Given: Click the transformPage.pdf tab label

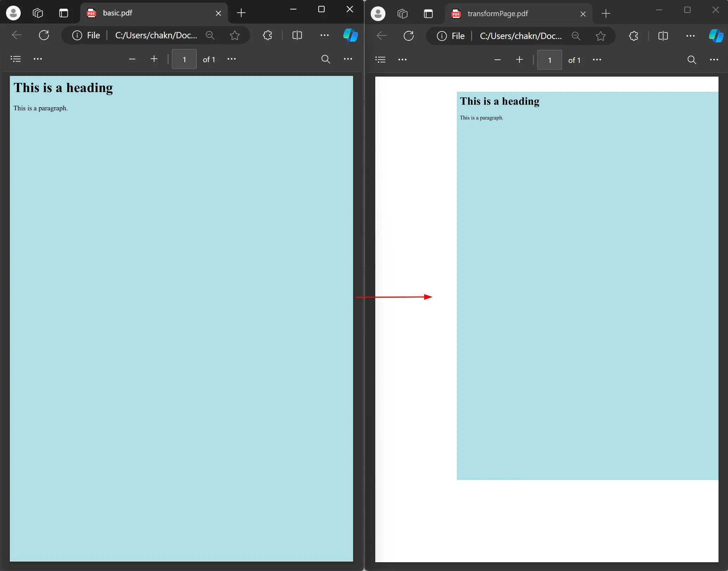Looking at the screenshot, I should [x=498, y=14].
